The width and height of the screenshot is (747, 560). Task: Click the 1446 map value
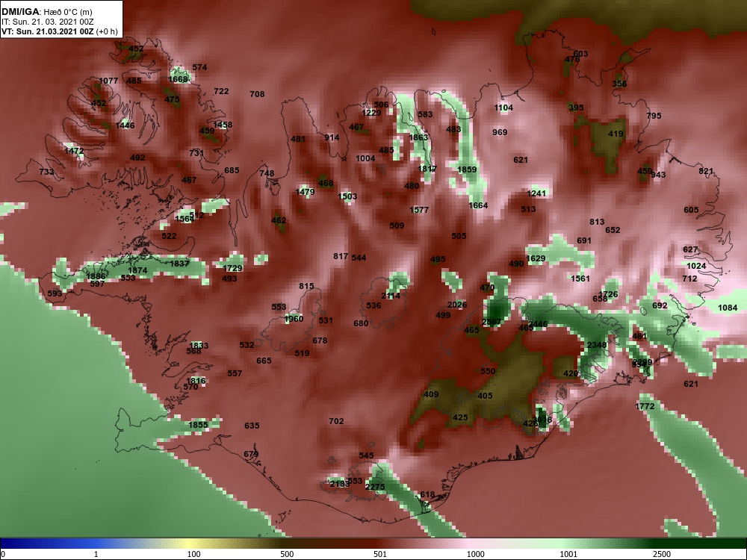tap(125, 125)
